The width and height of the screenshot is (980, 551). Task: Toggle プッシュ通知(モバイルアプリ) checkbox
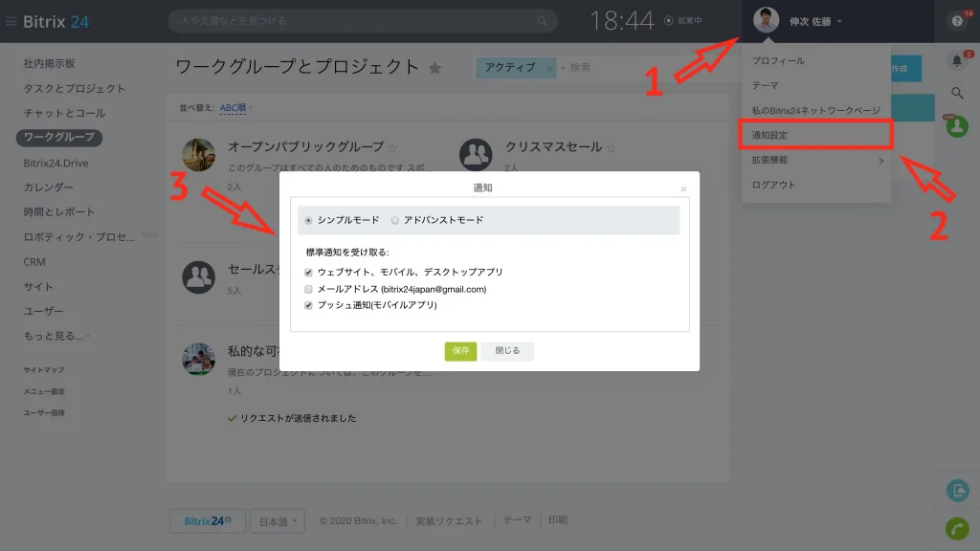[x=308, y=305]
